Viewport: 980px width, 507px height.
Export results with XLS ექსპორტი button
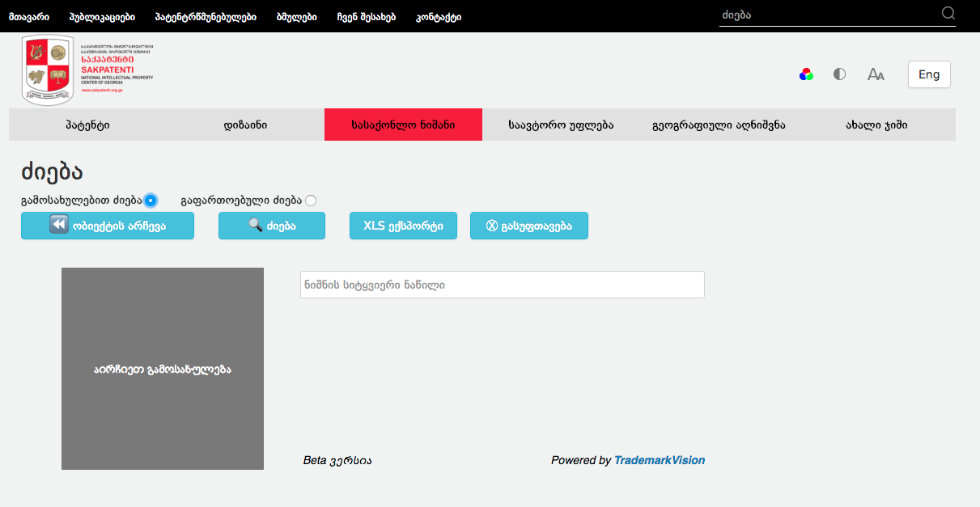(x=403, y=226)
